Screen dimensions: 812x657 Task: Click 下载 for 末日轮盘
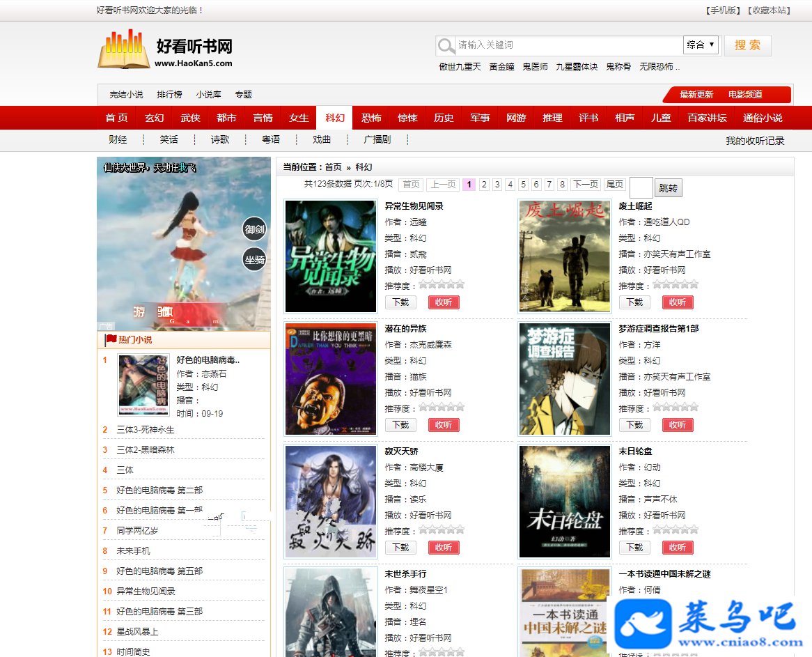point(634,548)
